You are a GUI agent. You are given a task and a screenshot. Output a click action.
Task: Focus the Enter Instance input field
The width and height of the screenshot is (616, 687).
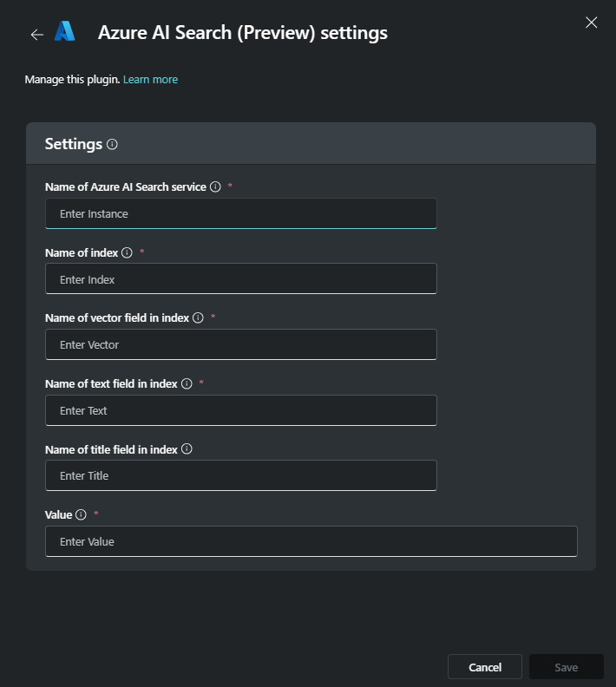pyautogui.click(x=240, y=213)
